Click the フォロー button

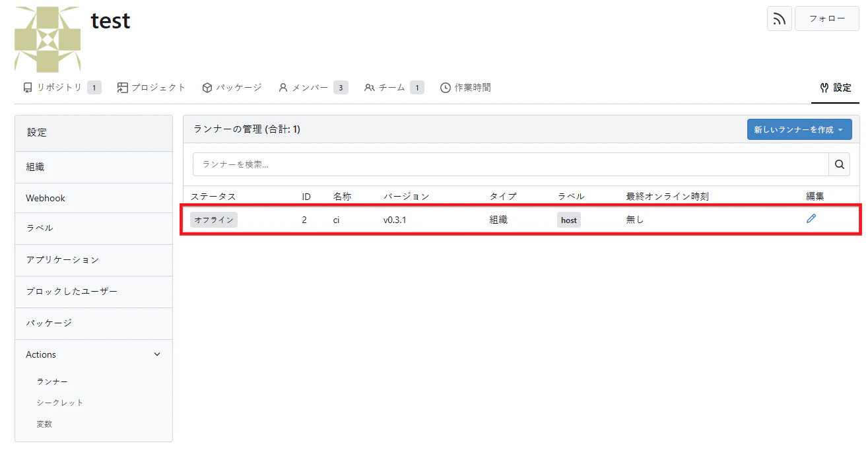point(827,18)
